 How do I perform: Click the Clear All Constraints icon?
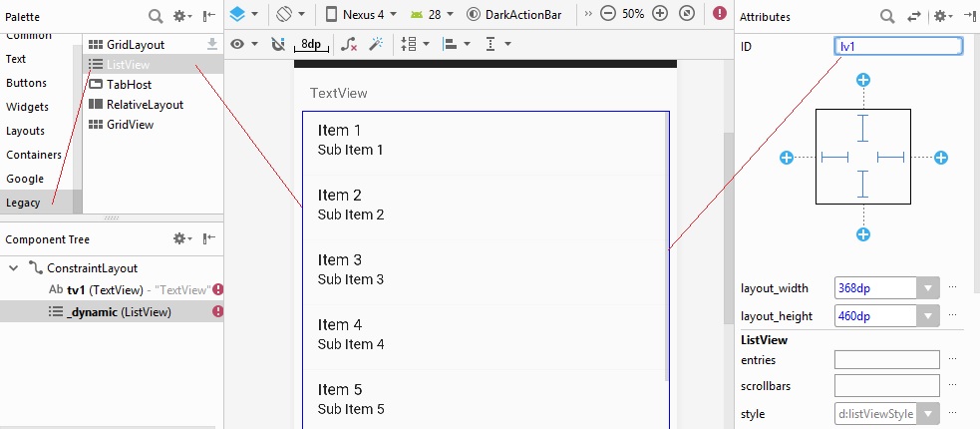click(348, 45)
